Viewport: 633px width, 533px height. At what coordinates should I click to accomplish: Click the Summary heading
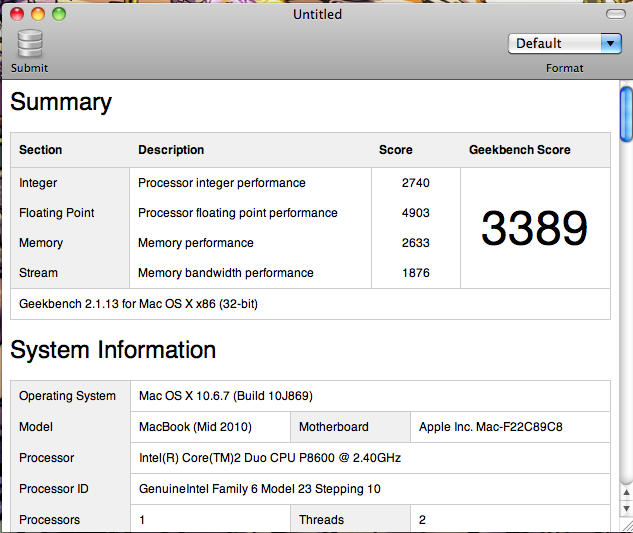[61, 102]
